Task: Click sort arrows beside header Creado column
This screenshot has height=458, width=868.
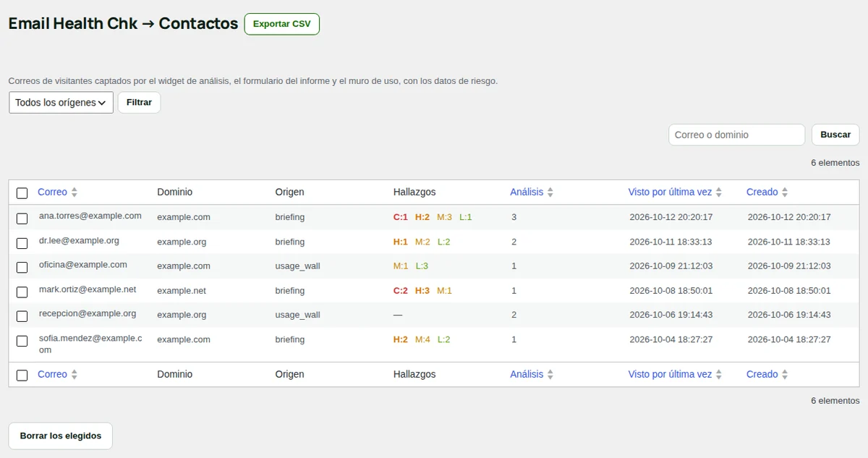Action: (x=785, y=192)
